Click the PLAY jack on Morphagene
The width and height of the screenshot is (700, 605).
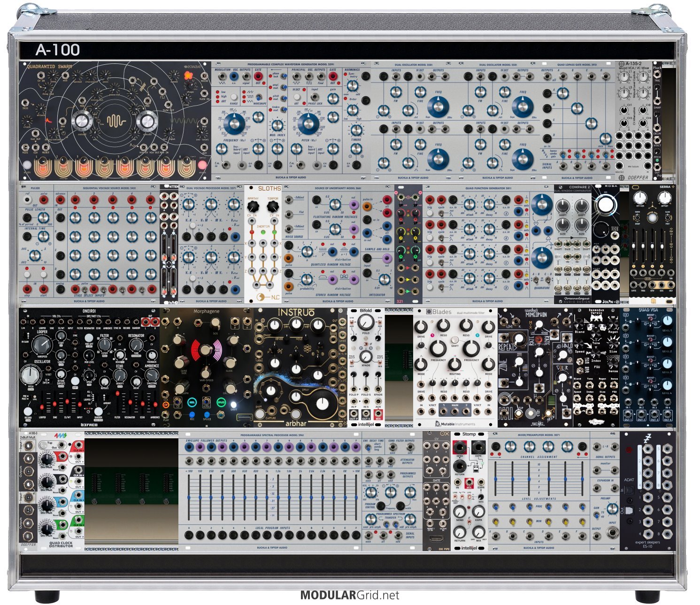[165, 415]
